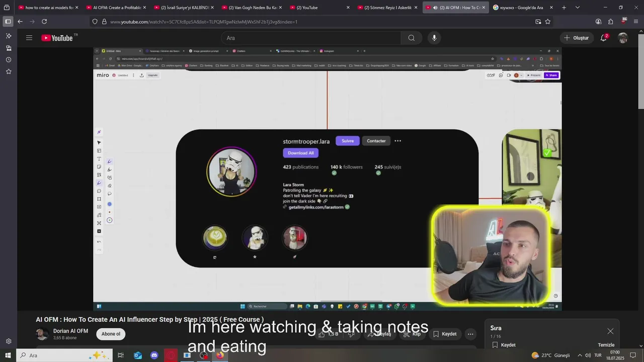Switch to the Van Gogh Neden tab
This screenshot has width=644, height=362.
252,8
